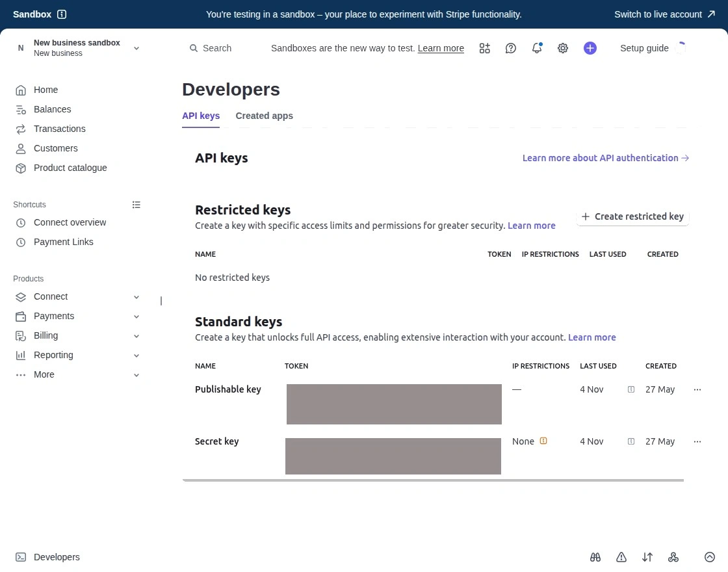Open help using the question mark icon

[x=510, y=48]
